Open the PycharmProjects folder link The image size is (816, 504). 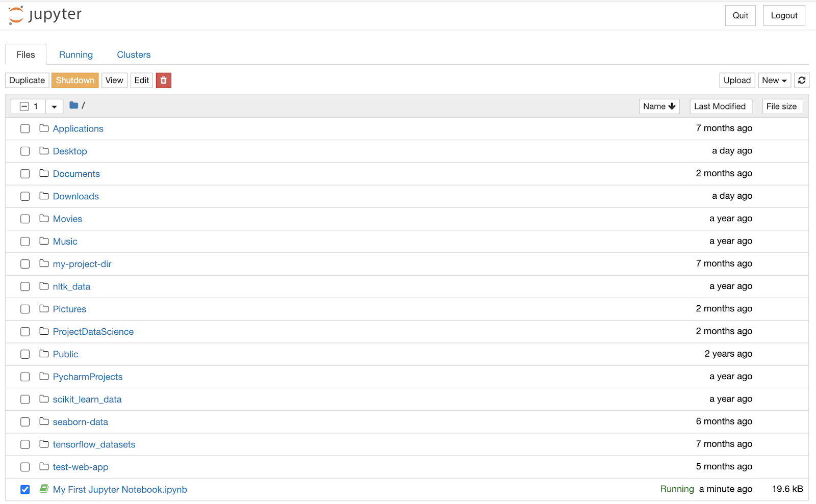click(x=88, y=377)
